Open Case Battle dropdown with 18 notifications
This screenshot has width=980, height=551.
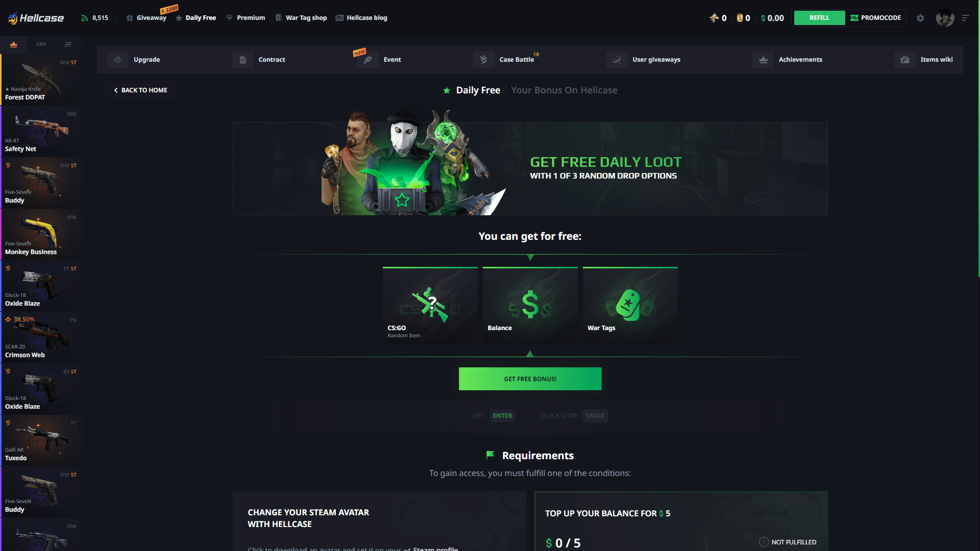pos(516,59)
